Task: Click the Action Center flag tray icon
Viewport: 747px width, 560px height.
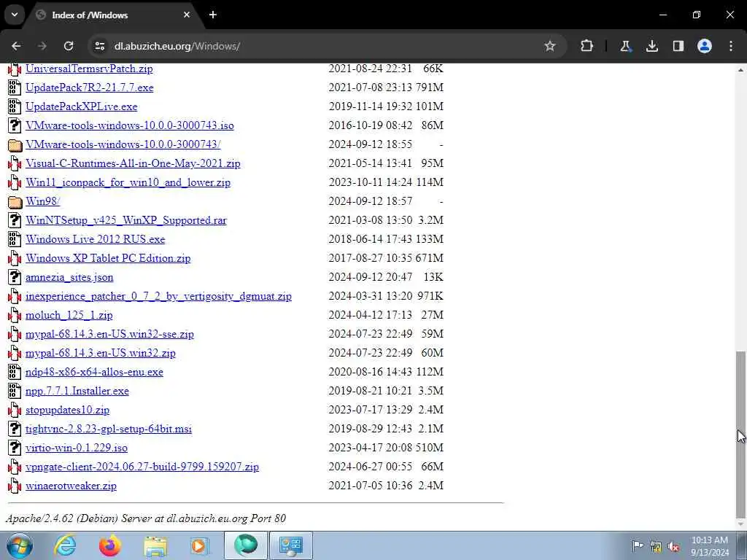Action: pyautogui.click(x=638, y=545)
